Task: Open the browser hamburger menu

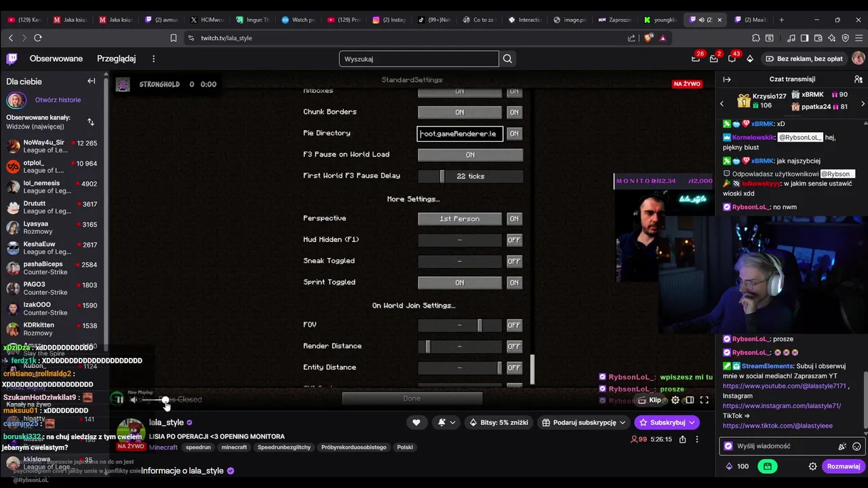Action: coord(858,38)
